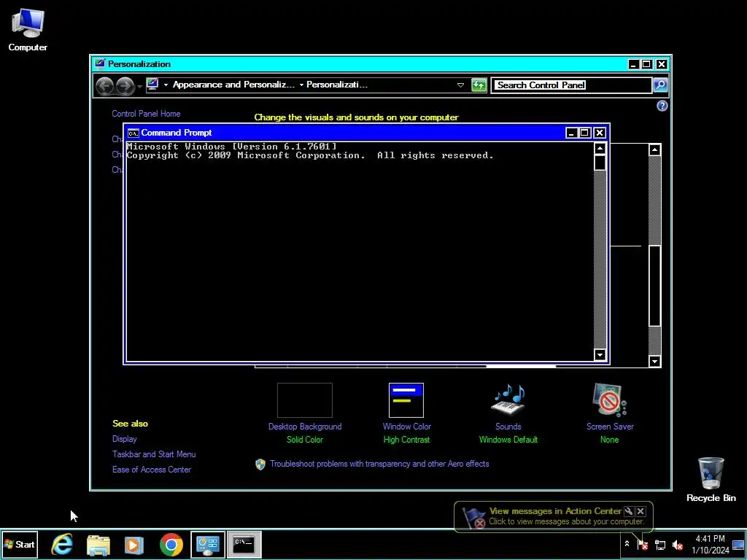Select Appearance and Personalization breadcrumb
The width and height of the screenshot is (747, 560).
tap(233, 85)
